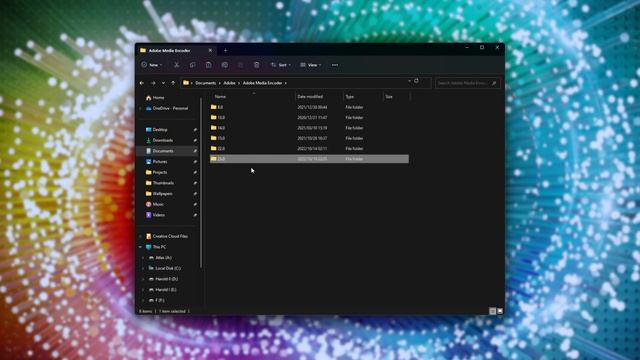The width and height of the screenshot is (640, 360).
Task: Select the first folder in the list
Action: click(309, 107)
